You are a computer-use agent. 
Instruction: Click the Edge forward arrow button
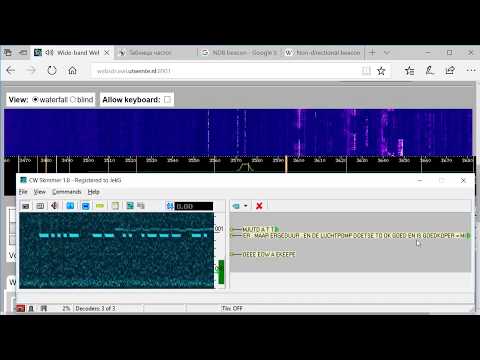point(31,70)
